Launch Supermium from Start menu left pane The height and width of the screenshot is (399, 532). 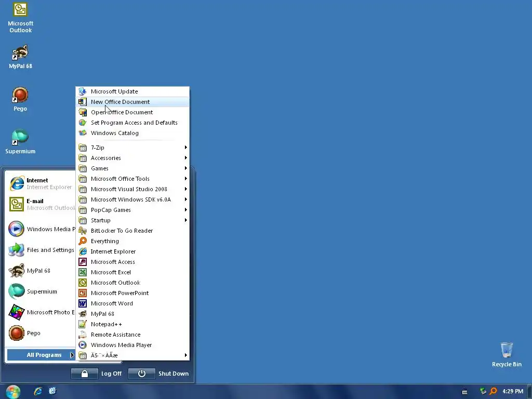41,291
